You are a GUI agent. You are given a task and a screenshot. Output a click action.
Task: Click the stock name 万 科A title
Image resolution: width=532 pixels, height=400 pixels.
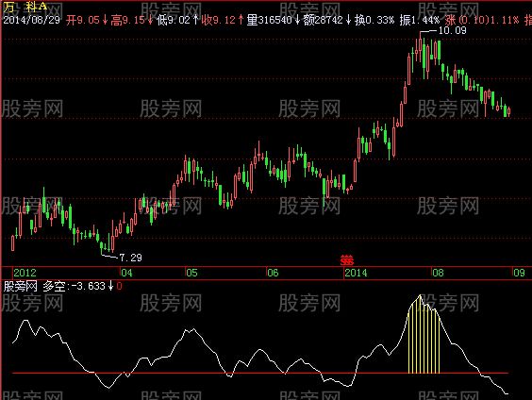[x=25, y=7]
